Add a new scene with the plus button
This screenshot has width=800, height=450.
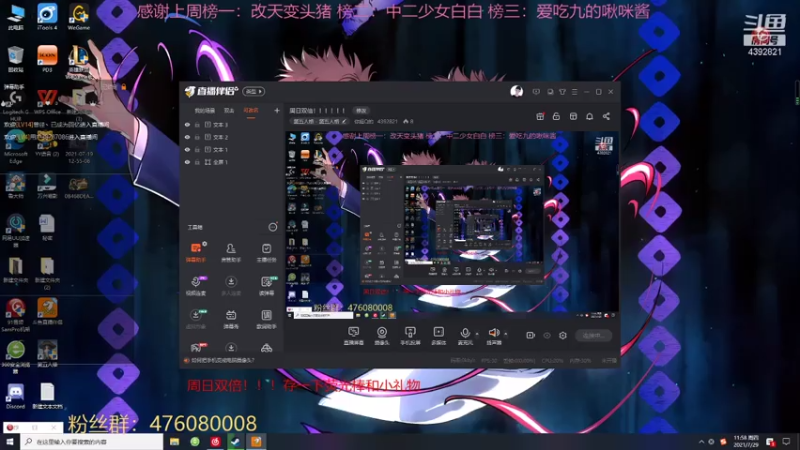tap(277, 111)
